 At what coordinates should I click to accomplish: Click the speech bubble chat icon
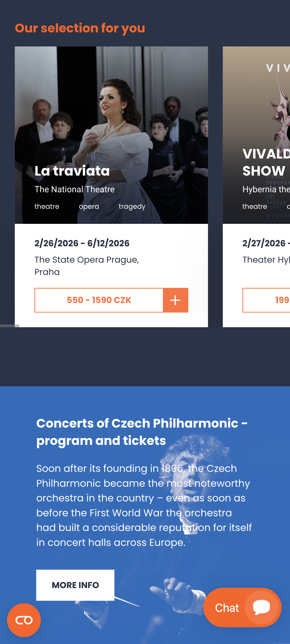(x=261, y=607)
